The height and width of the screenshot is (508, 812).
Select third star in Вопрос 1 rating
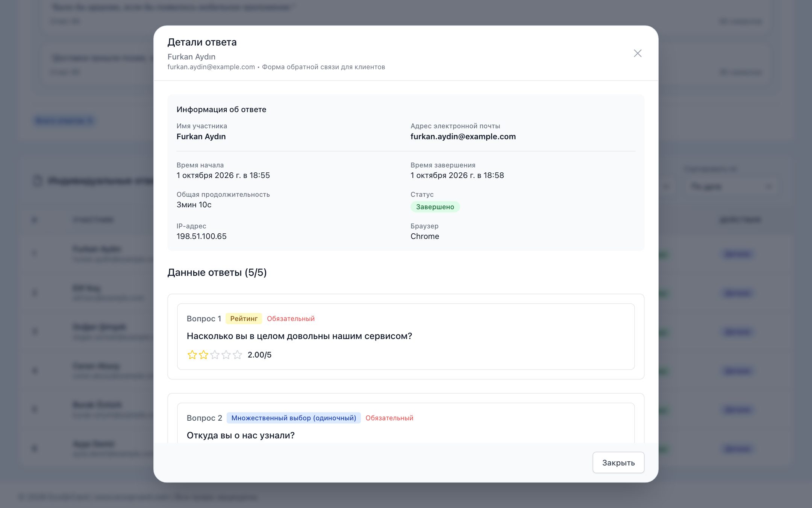[215, 355]
